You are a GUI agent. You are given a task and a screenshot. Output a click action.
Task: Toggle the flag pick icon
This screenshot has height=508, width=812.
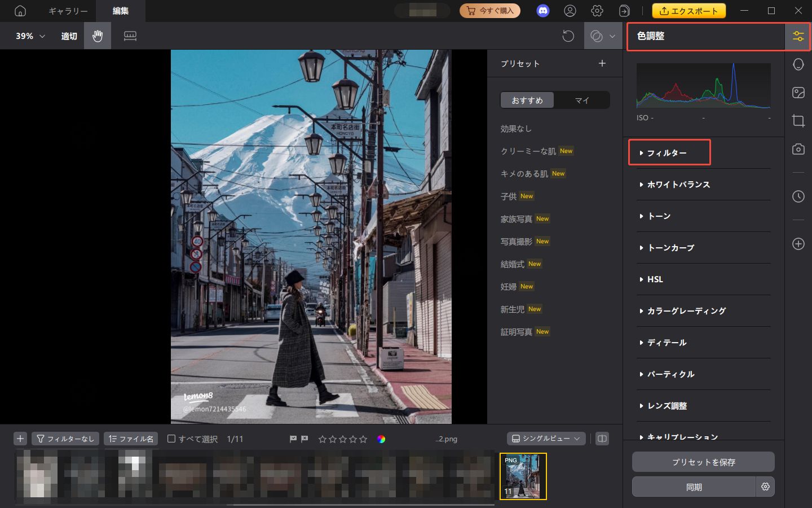(x=293, y=439)
